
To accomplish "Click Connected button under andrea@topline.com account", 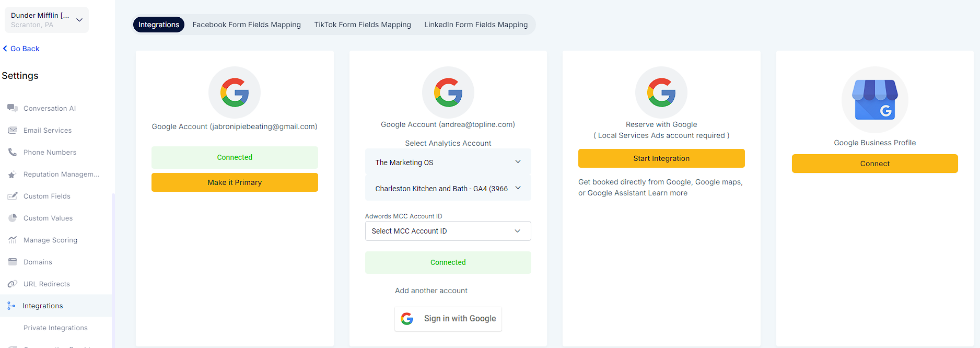I will coord(448,262).
